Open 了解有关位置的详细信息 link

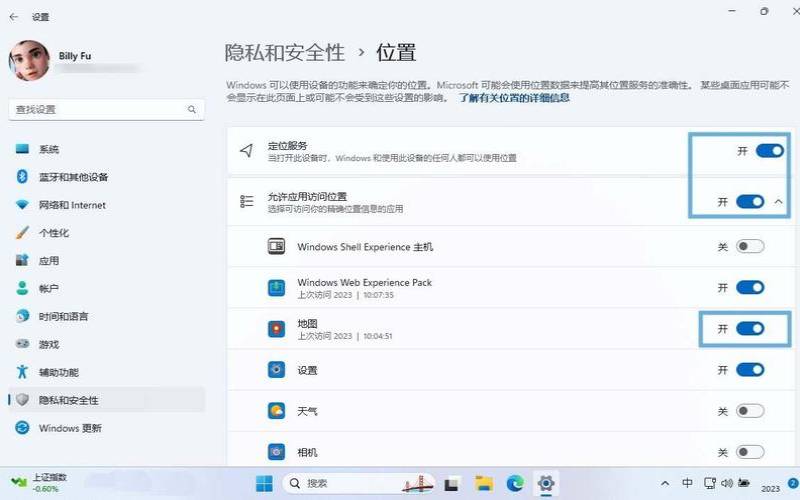pyautogui.click(x=514, y=97)
